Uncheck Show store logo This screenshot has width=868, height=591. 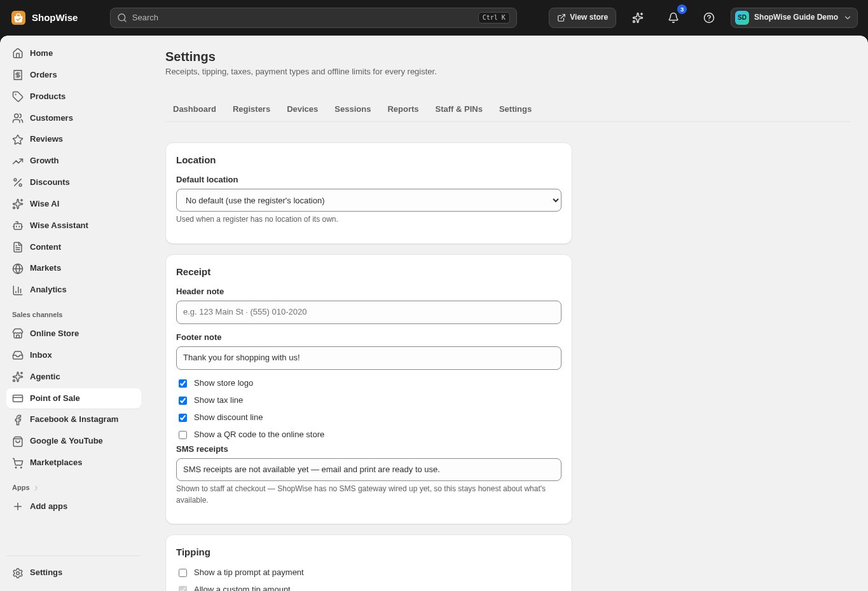tap(183, 383)
